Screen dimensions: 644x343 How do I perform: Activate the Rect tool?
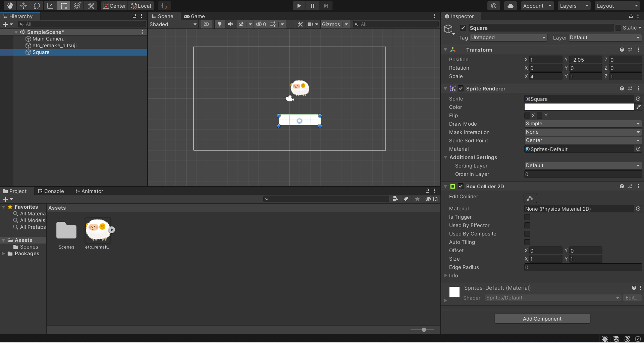pyautogui.click(x=64, y=6)
